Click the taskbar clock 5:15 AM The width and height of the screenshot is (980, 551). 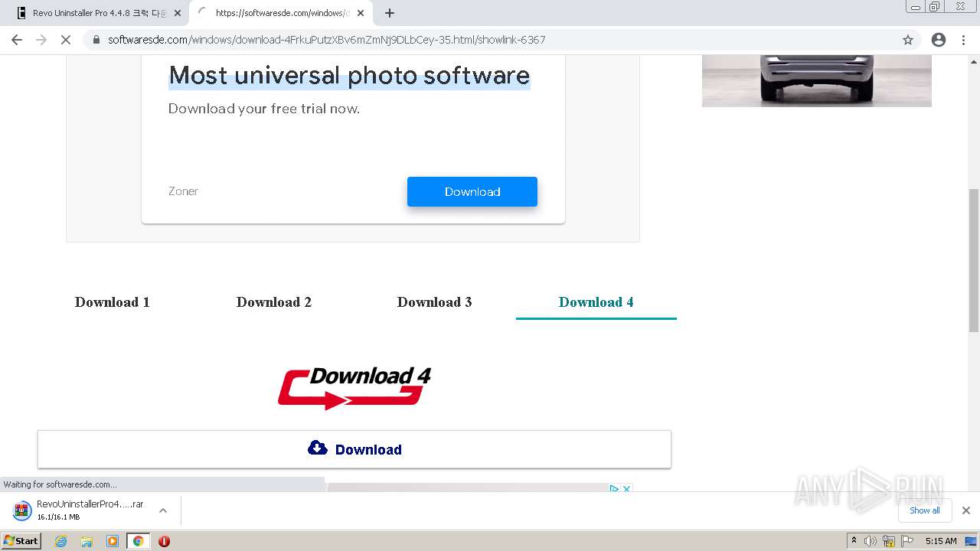(x=941, y=541)
